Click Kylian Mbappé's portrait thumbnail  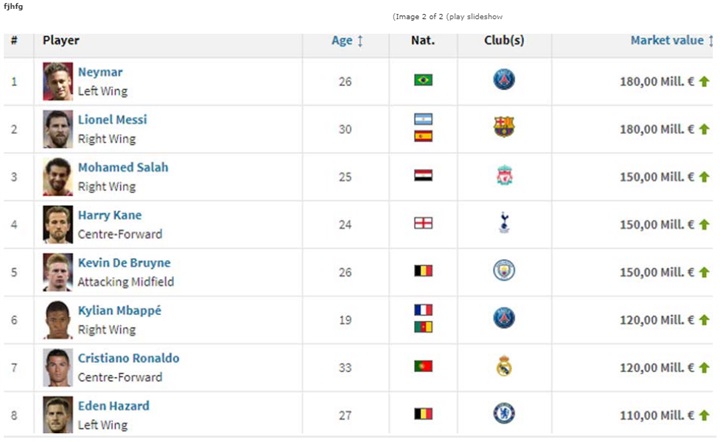[x=58, y=320]
